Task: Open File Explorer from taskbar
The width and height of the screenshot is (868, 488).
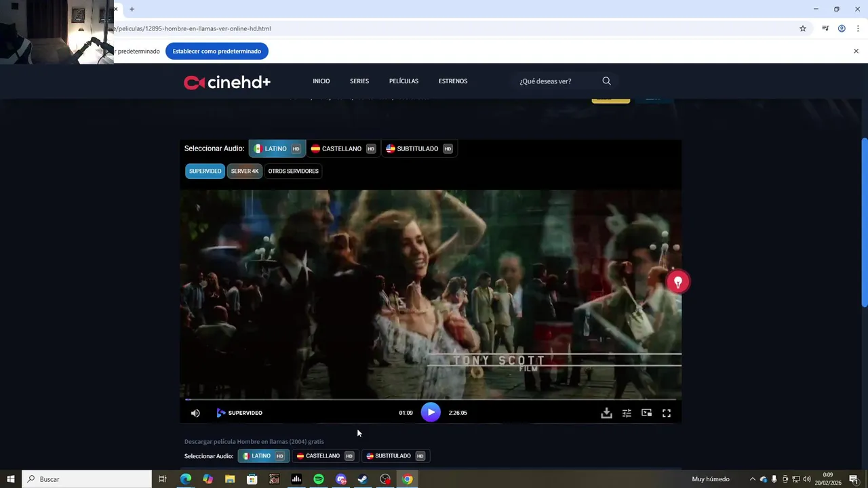Action: 230,479
